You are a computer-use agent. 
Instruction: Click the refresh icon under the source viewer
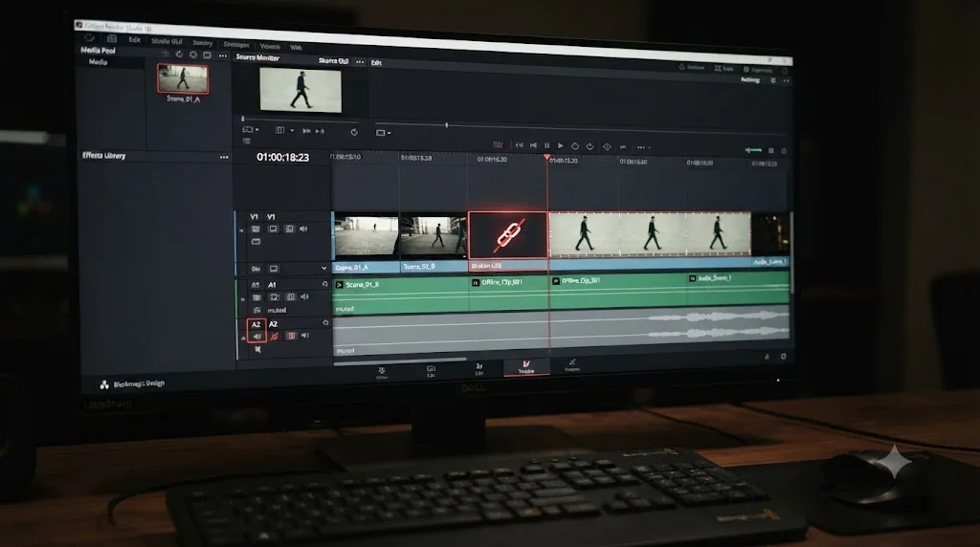(x=354, y=132)
